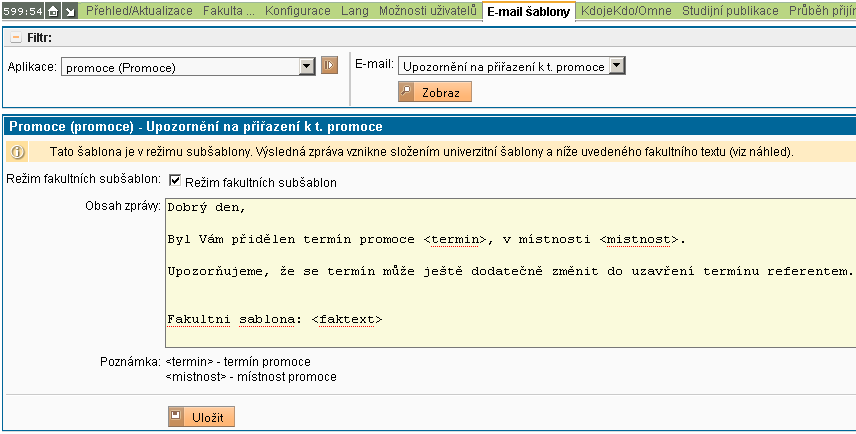Click the info icon in the yellow notice
856x434 pixels.
(17, 152)
